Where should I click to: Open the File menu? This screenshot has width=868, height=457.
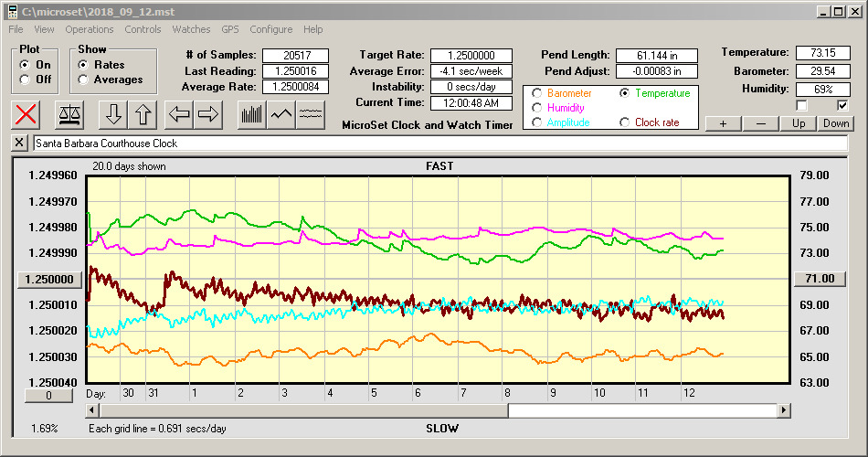pyautogui.click(x=16, y=29)
